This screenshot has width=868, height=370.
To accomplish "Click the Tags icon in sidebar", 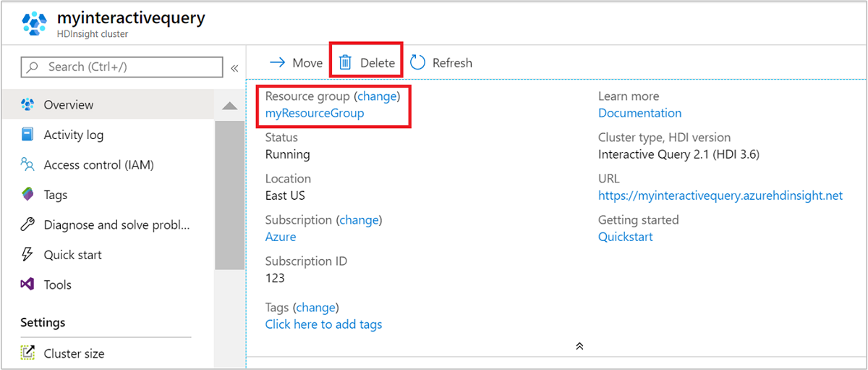I will (28, 195).
